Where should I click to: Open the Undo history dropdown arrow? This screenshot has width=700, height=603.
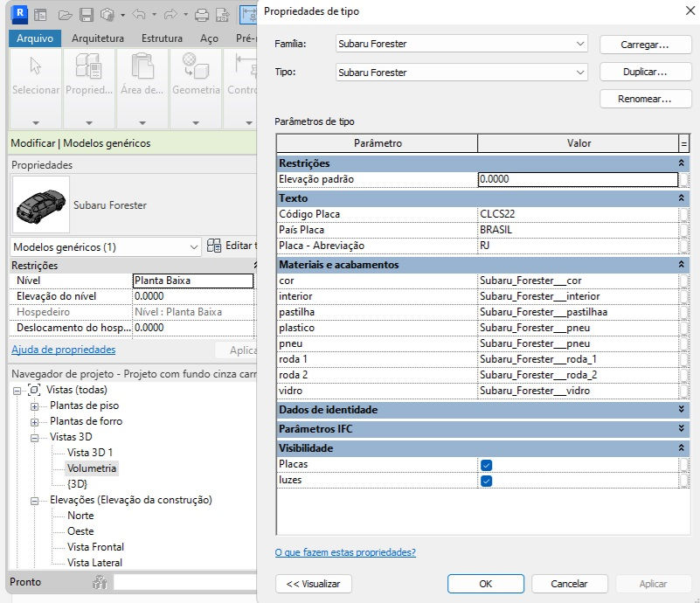154,15
